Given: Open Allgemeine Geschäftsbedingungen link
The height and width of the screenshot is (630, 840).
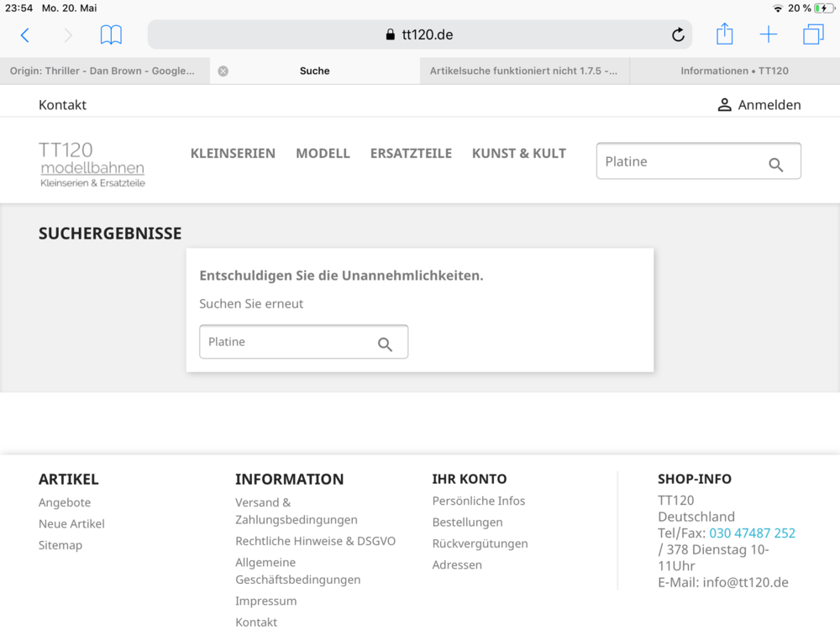Looking at the screenshot, I should [298, 571].
